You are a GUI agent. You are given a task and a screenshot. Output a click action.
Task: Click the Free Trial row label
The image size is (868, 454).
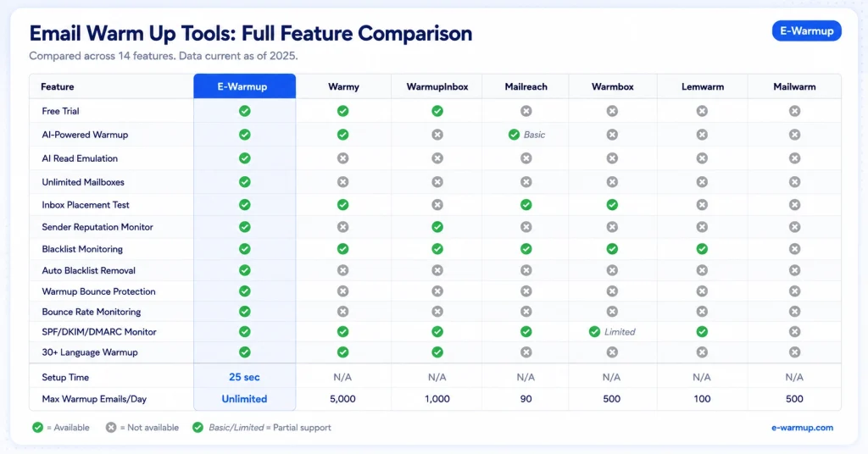click(x=60, y=111)
